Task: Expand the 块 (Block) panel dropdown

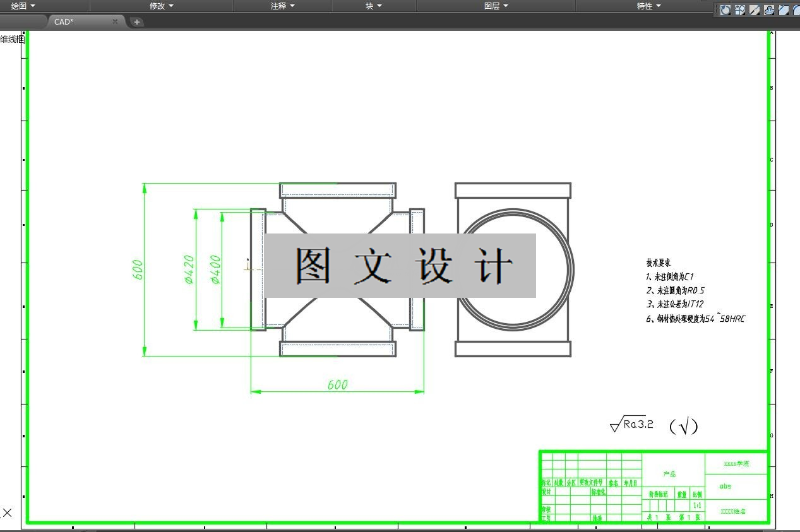Action: [x=373, y=6]
